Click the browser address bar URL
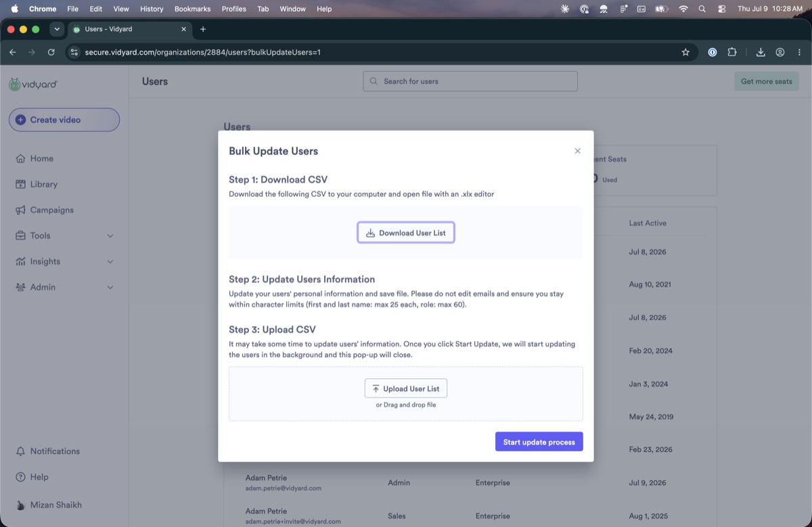 [203, 52]
